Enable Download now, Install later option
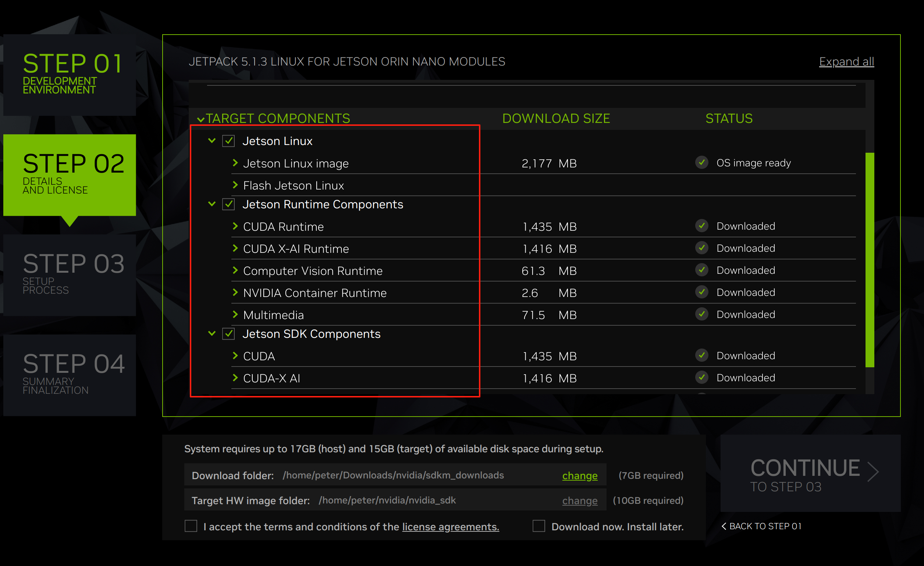The width and height of the screenshot is (924, 566). click(x=539, y=526)
